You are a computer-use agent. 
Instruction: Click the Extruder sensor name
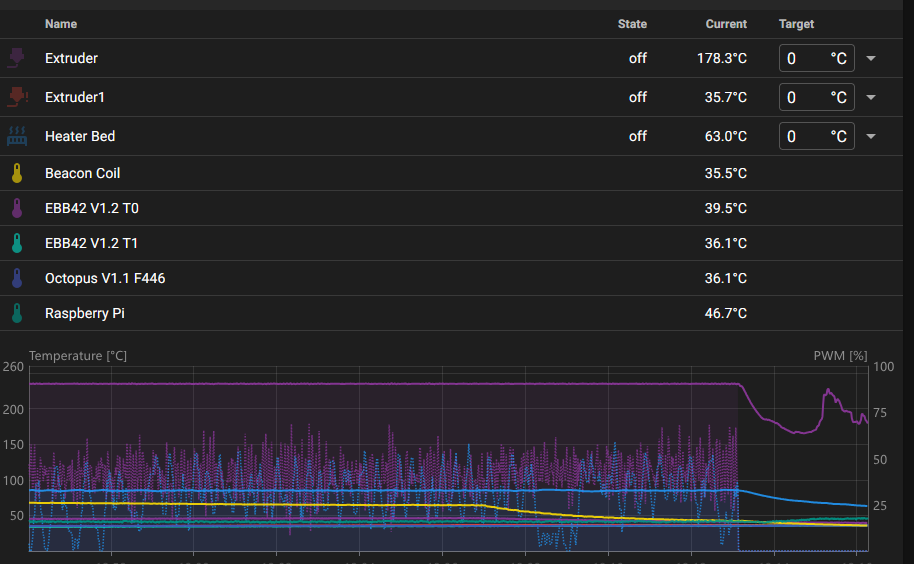[71, 58]
